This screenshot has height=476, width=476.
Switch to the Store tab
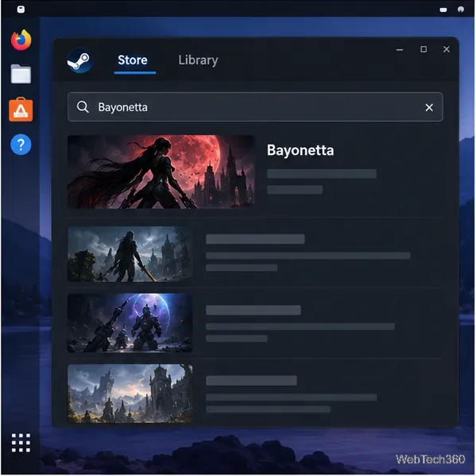133,60
